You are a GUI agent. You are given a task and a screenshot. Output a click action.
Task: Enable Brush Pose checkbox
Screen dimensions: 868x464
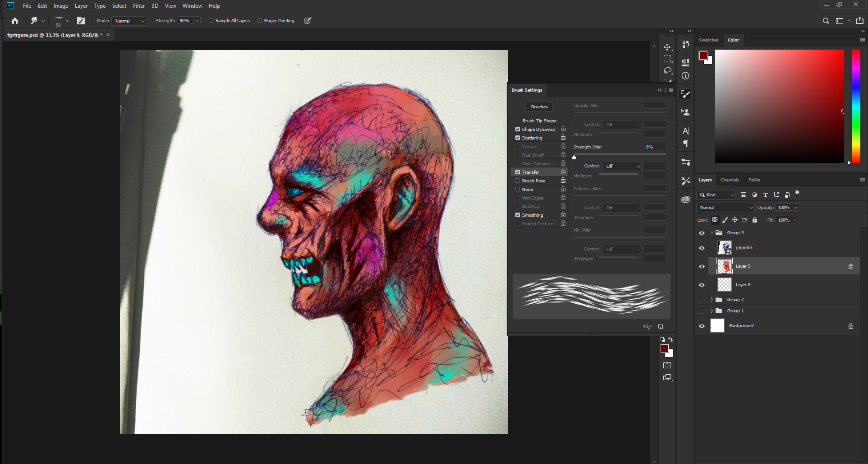click(518, 181)
